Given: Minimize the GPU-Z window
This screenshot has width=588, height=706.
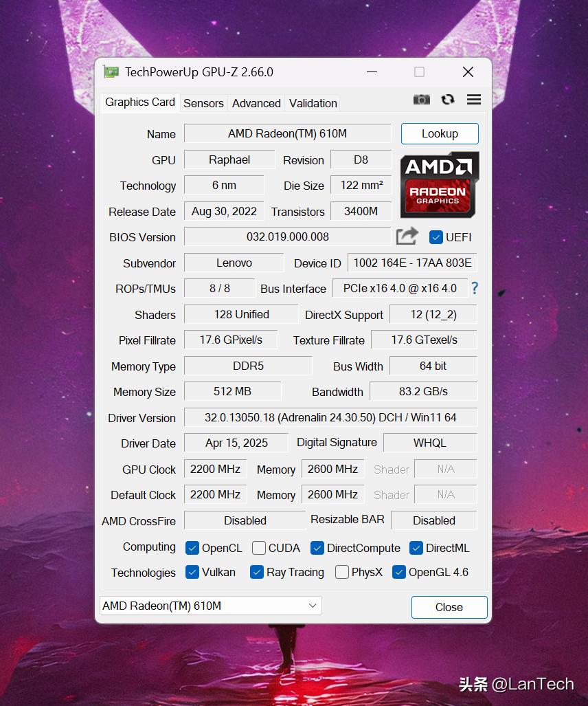Looking at the screenshot, I should (372, 72).
